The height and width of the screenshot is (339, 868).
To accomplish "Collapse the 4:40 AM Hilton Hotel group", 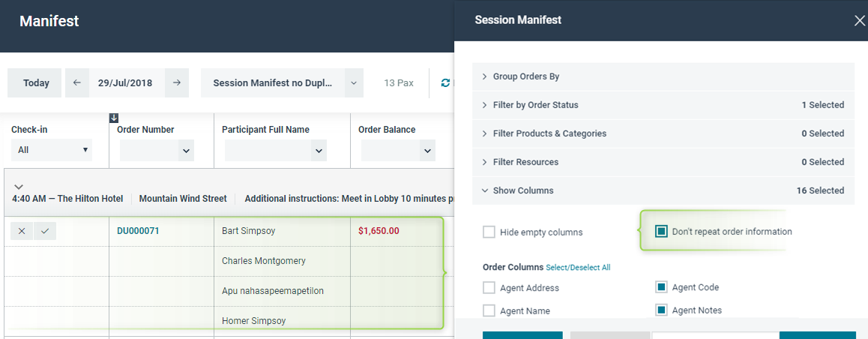I will (18, 187).
